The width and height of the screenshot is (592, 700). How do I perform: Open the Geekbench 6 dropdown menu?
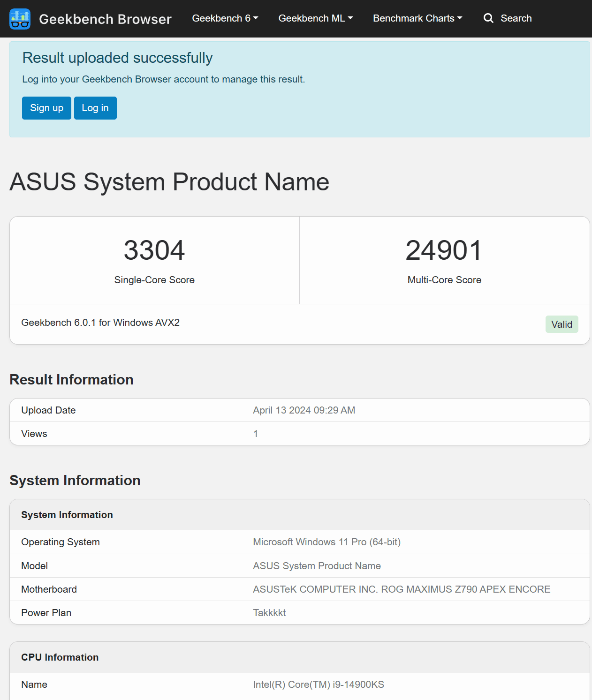tap(225, 18)
